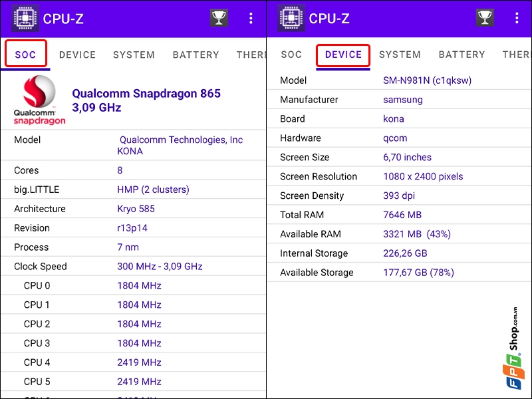Screen dimensions: 532x399
Task: Tap the manufacturer value samsung
Action: (x=403, y=100)
